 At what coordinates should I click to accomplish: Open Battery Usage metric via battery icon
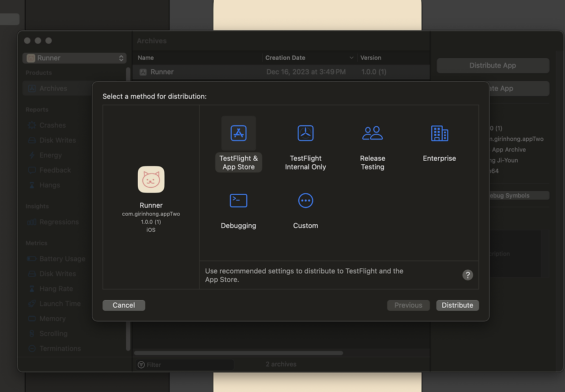pyautogui.click(x=32, y=259)
